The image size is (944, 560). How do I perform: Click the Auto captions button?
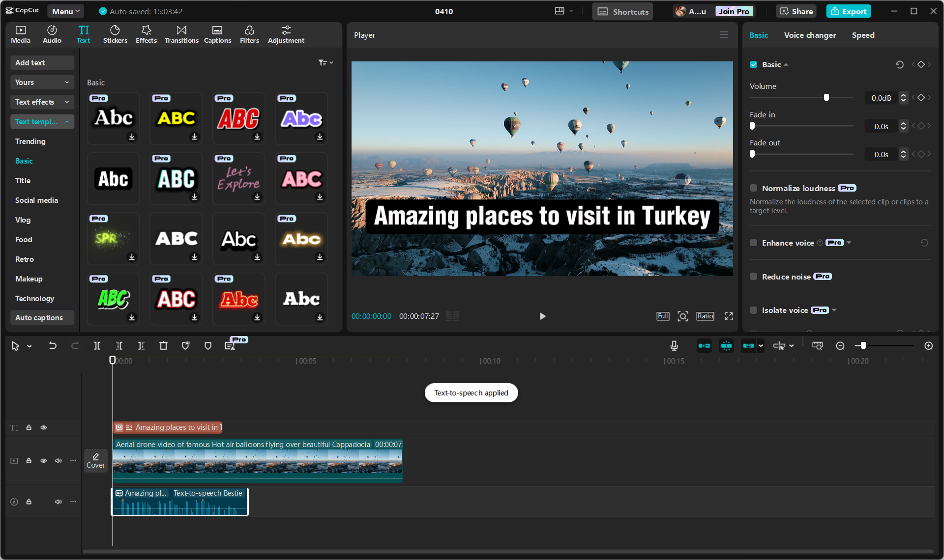point(39,318)
